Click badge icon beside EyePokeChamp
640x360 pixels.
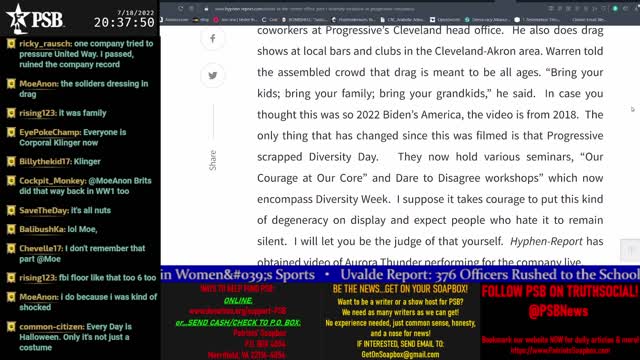tap(11, 133)
